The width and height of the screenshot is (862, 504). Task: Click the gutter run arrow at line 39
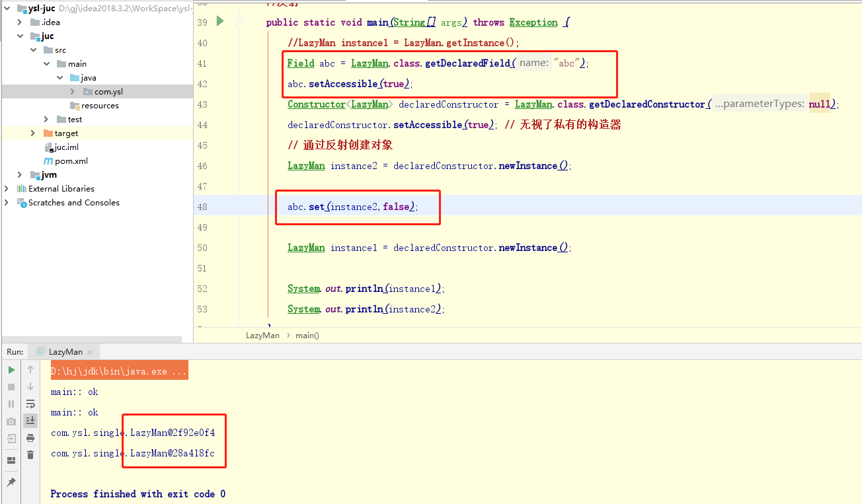[x=220, y=22]
